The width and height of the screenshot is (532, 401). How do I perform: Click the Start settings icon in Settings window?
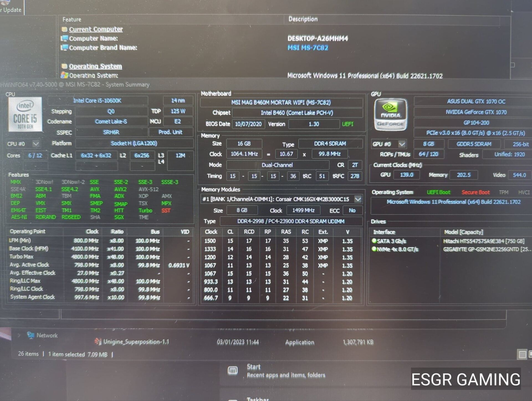click(x=232, y=370)
